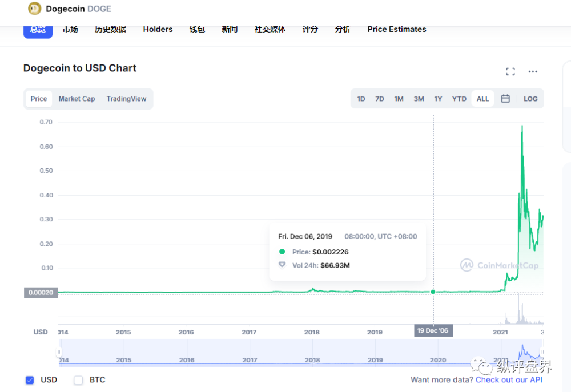Click the tooltip price $0.002226
The image size is (571, 392).
(x=330, y=252)
